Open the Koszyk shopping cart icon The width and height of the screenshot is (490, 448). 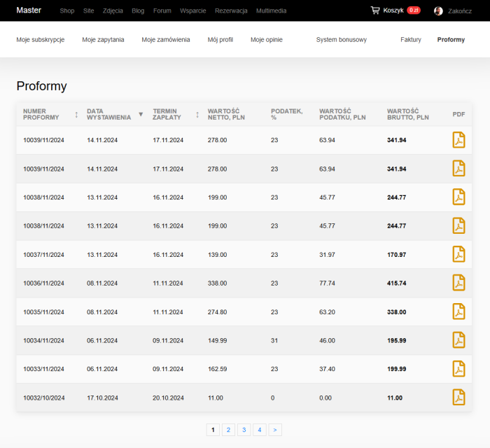coord(375,10)
